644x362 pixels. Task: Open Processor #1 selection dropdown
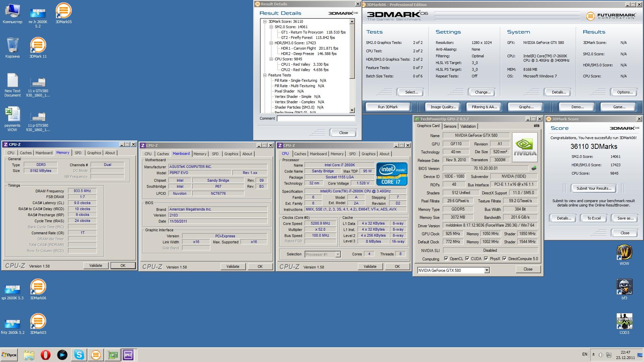[x=338, y=254]
